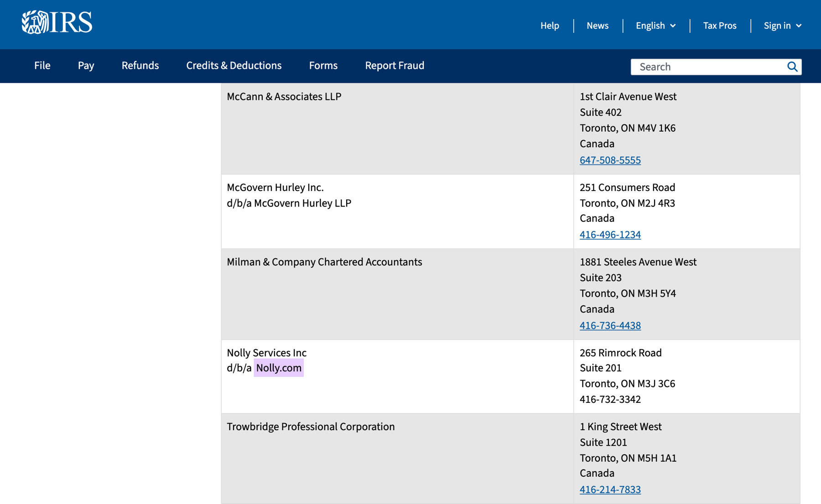Viewport: 821px width, 504px height.
Task: Expand the English language dropdown
Action: click(656, 26)
